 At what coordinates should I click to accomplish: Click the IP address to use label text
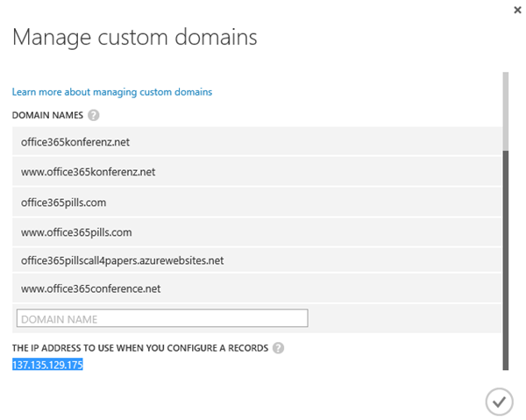coord(140,348)
